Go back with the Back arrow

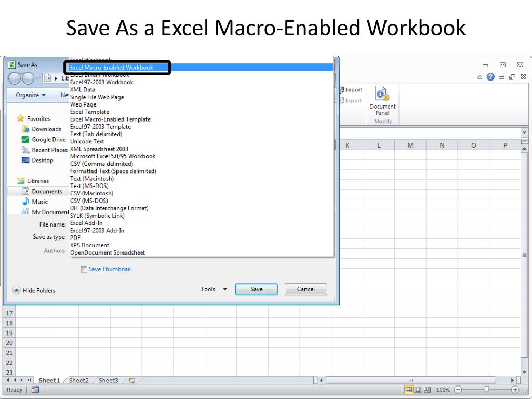click(14, 79)
